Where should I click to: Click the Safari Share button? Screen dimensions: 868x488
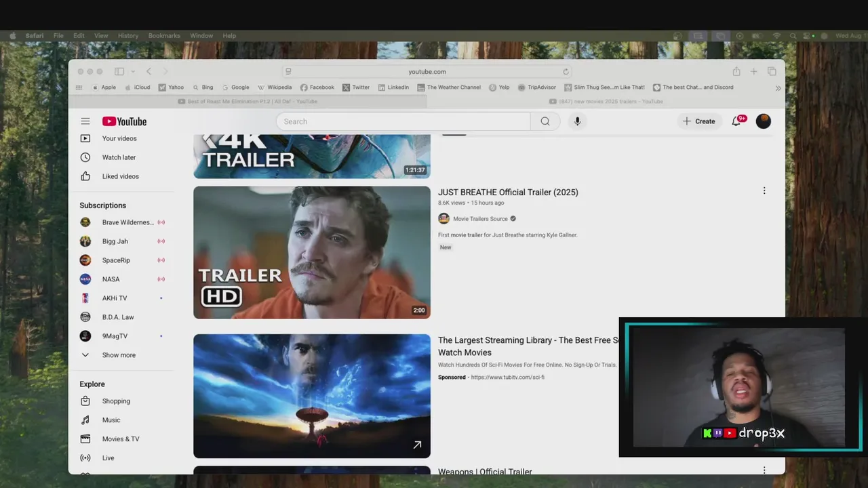click(x=736, y=71)
